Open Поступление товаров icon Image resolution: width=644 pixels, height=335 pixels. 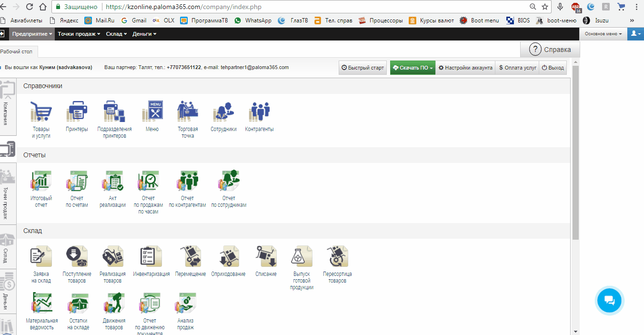pyautogui.click(x=77, y=257)
